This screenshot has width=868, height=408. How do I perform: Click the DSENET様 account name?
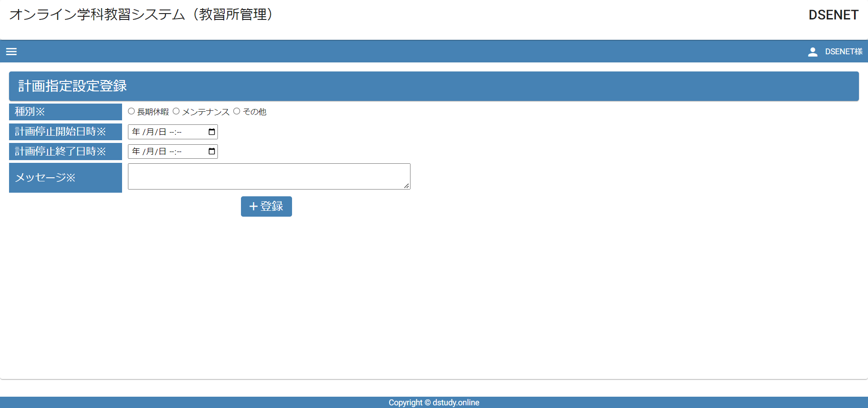[843, 52]
